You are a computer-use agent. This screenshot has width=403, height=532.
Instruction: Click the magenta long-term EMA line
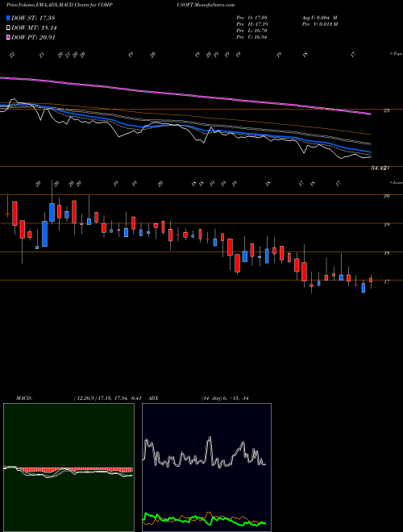(185, 94)
